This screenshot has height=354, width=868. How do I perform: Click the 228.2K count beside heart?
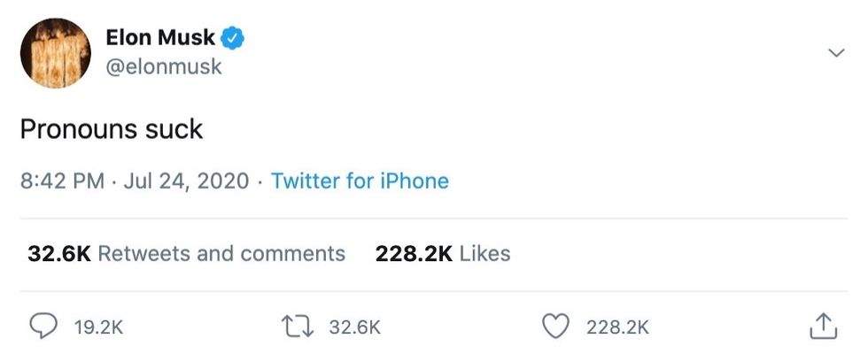[x=617, y=327]
